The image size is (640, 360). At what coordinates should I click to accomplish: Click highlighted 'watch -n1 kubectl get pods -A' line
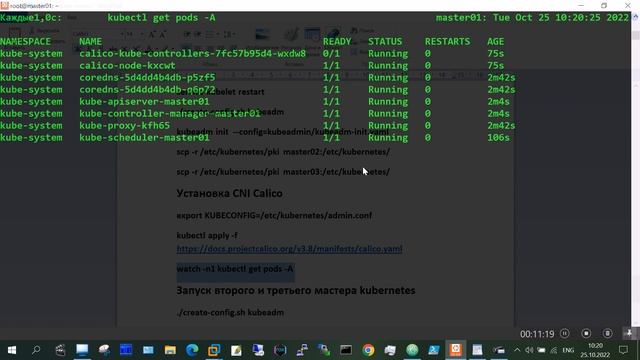tap(235, 269)
